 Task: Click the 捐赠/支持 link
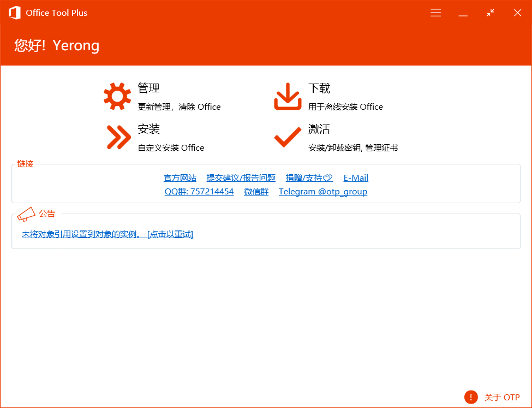click(x=309, y=178)
